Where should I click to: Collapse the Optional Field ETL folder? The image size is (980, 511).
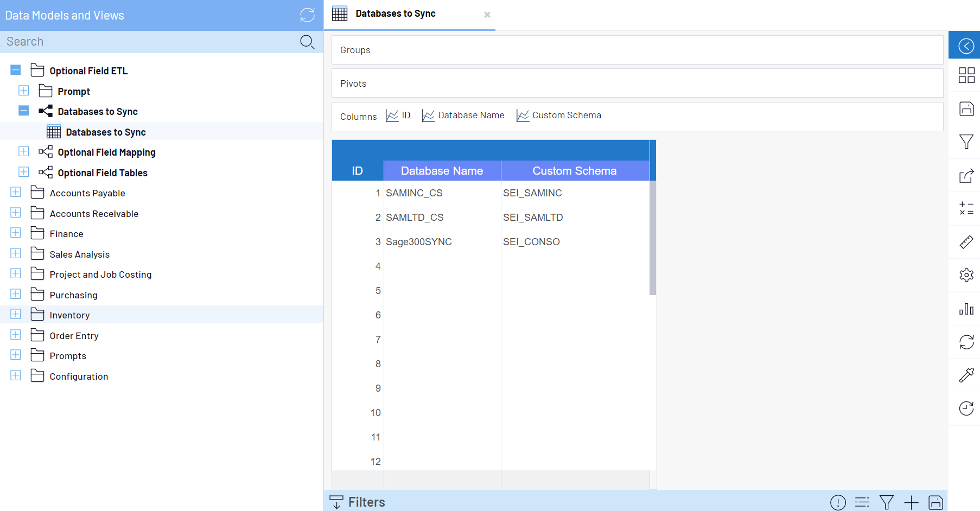click(16, 70)
